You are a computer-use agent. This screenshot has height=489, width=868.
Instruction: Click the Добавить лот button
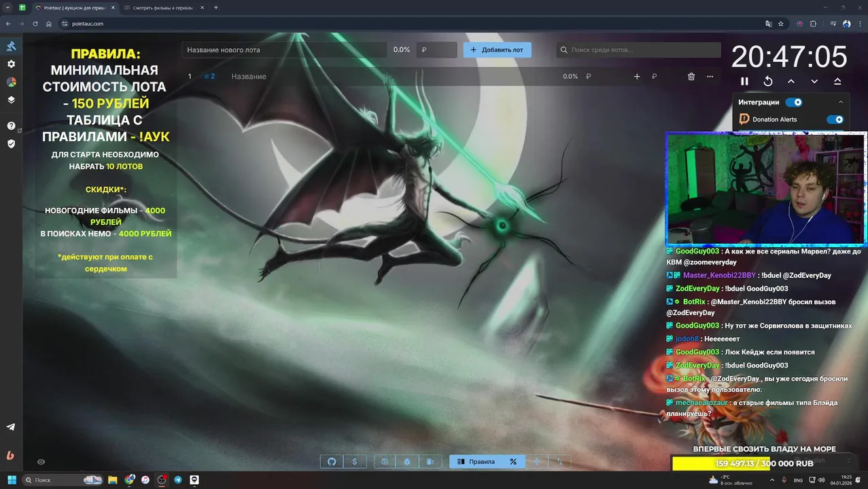pyautogui.click(x=497, y=50)
